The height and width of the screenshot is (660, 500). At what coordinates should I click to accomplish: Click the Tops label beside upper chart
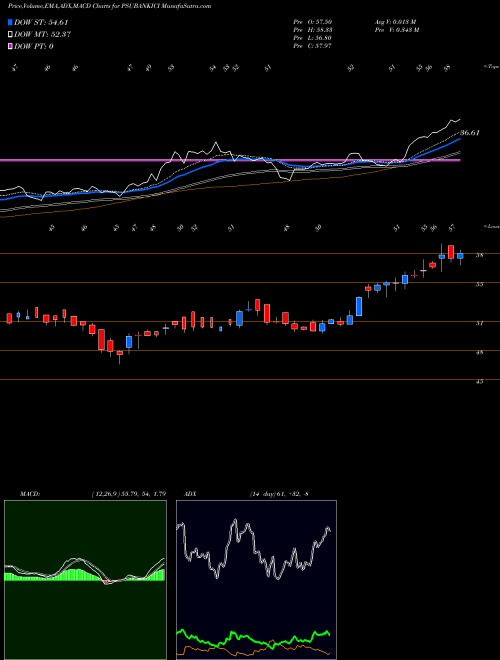click(491, 67)
